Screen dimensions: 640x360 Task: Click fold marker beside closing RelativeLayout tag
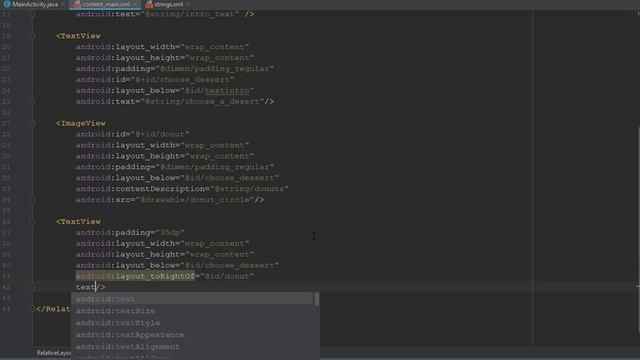[32, 309]
